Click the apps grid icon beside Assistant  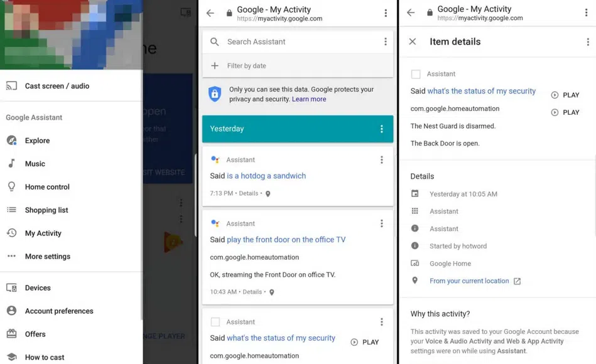coord(414,211)
